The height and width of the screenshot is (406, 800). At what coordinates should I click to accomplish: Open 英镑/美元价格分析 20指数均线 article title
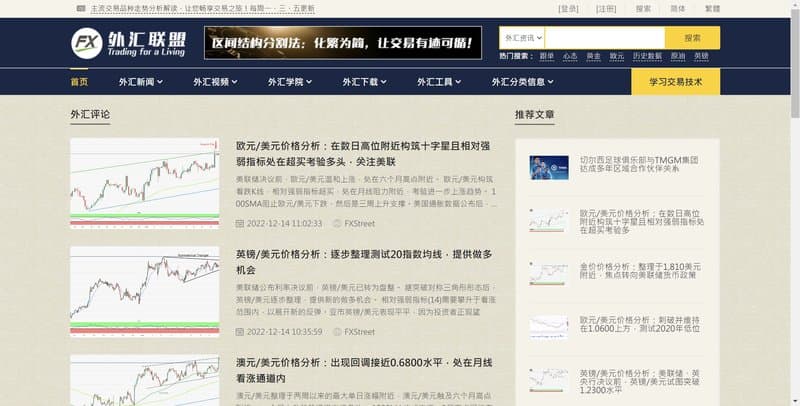tap(364, 262)
